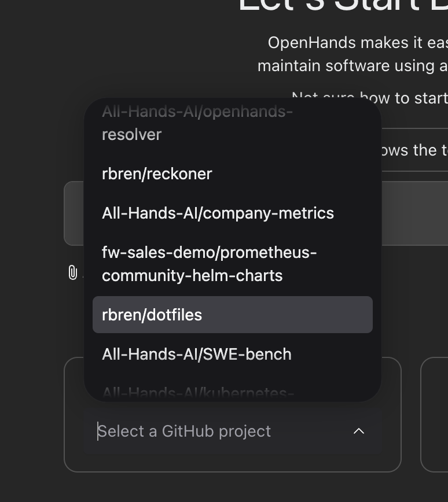Select All-Hands-AI/openhands-resolver at the top

pyautogui.click(x=197, y=123)
